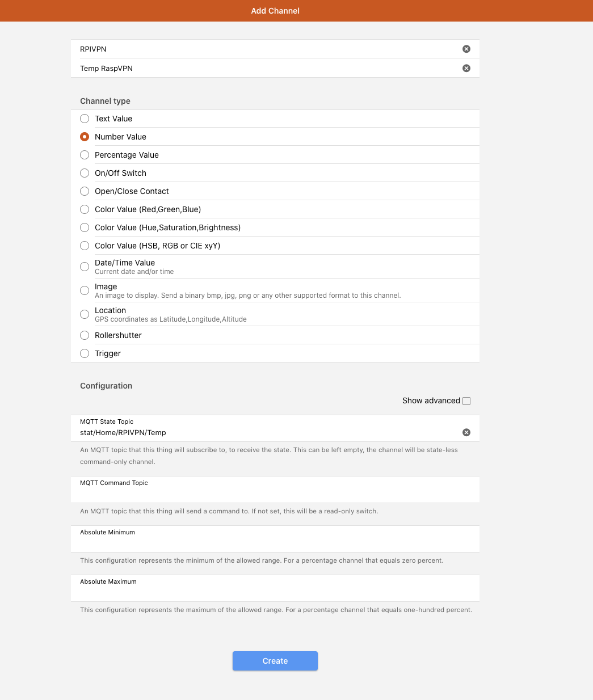
Task: Select the Trigger channel type
Action: (x=85, y=353)
